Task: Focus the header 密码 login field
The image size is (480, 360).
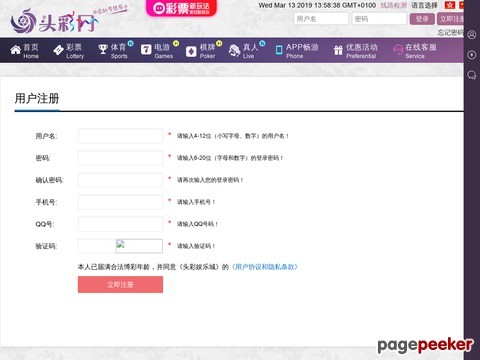Action: tap(379, 19)
